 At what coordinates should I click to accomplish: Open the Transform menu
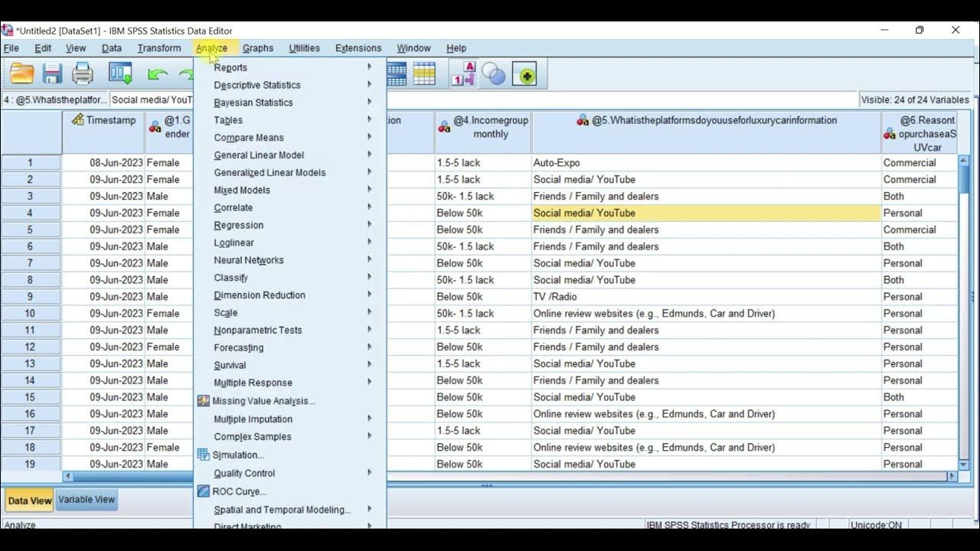159,48
